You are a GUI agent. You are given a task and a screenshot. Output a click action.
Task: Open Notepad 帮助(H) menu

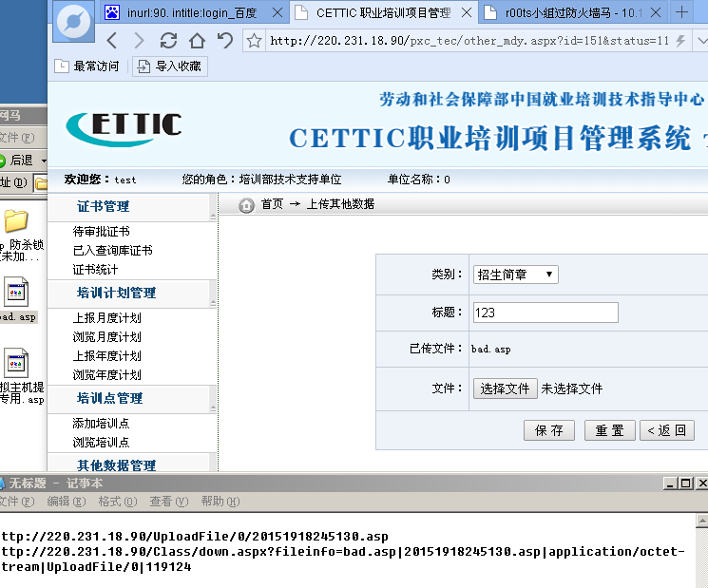pos(220,502)
